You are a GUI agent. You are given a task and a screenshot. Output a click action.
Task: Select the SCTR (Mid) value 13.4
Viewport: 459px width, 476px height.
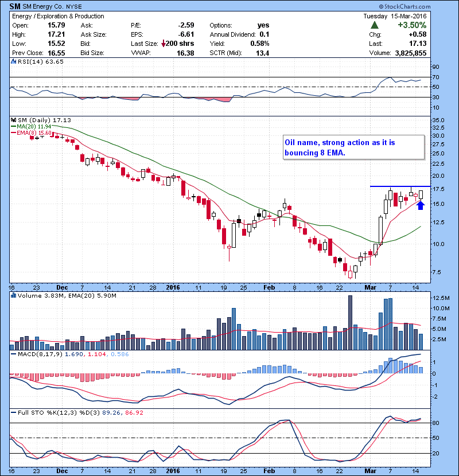point(262,53)
